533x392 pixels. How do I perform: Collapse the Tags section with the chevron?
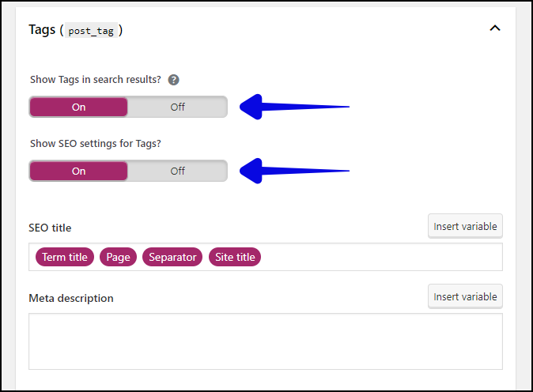[495, 28]
